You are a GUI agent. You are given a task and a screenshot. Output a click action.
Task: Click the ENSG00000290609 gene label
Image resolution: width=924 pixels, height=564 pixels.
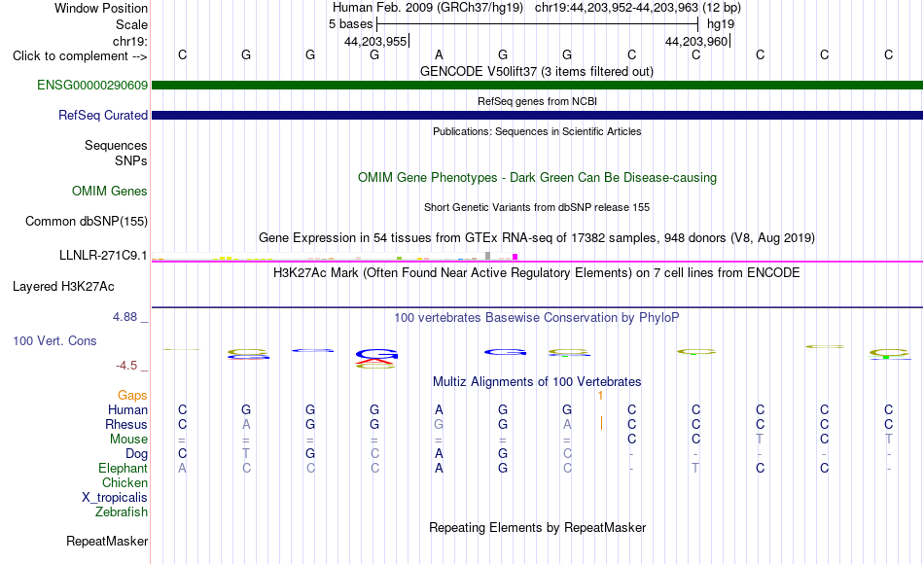pos(92,85)
